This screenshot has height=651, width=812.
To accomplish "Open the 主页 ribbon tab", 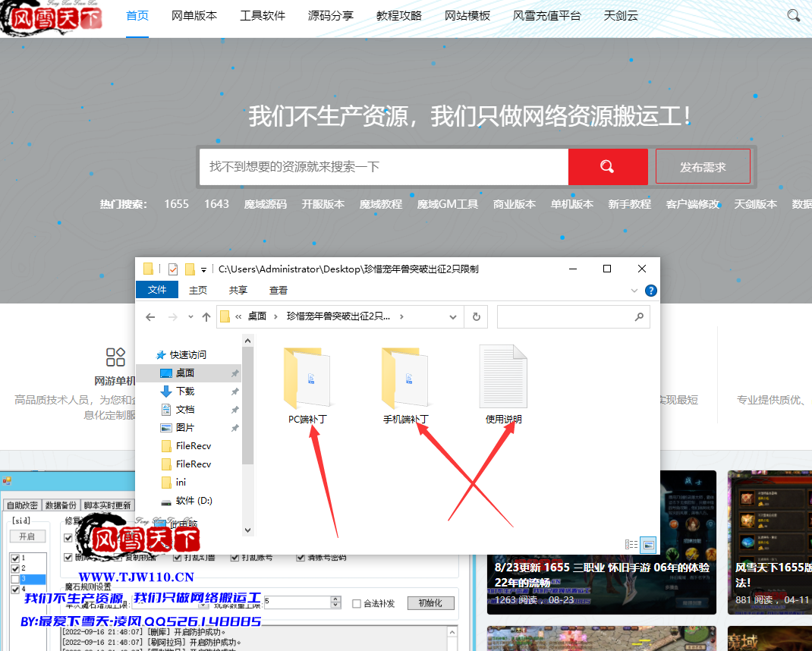I will point(198,291).
